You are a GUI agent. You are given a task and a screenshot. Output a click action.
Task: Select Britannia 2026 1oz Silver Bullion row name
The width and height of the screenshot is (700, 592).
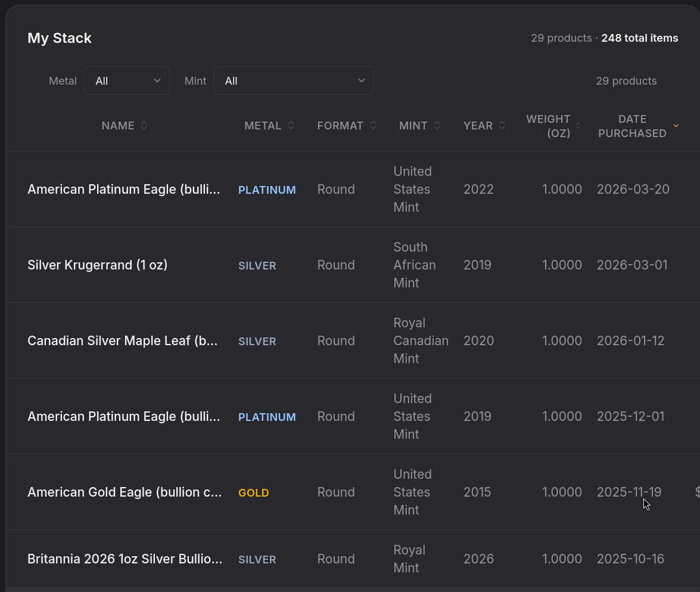coord(125,559)
